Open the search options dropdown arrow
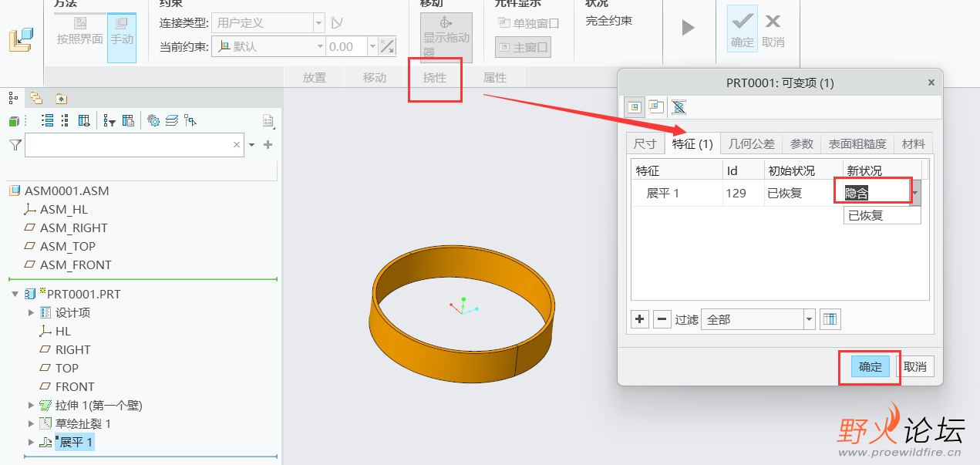Viewport: 980px width, 465px height. tap(251, 145)
